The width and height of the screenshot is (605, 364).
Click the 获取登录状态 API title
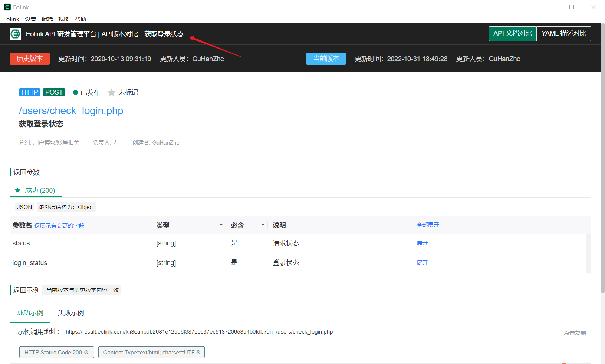point(41,124)
